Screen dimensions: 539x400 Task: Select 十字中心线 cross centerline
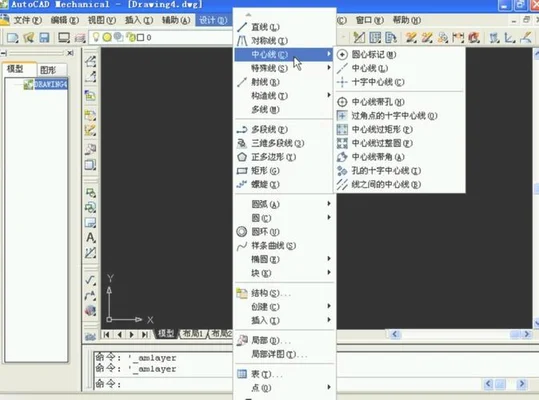(399, 82)
